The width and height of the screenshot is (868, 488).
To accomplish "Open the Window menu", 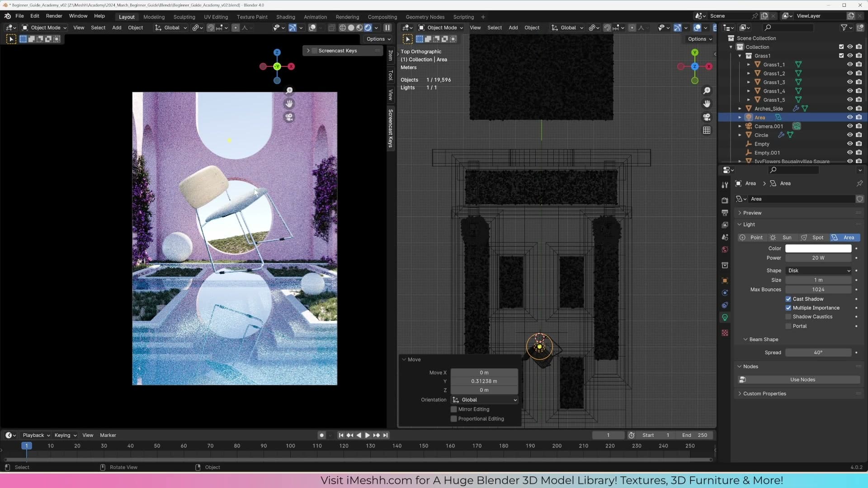I will (78, 16).
